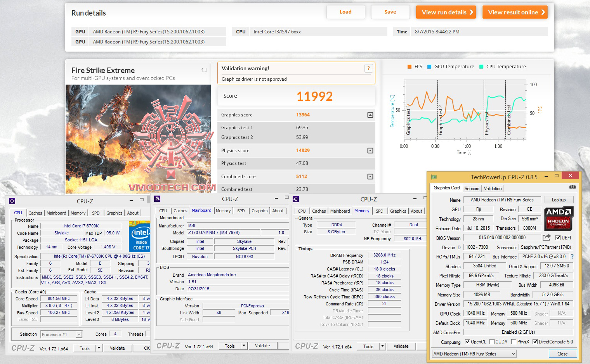The width and height of the screenshot is (590, 364).
Task: Open the SPD tab in the CPU-Z window showing the CPU tab
Action: point(95,213)
